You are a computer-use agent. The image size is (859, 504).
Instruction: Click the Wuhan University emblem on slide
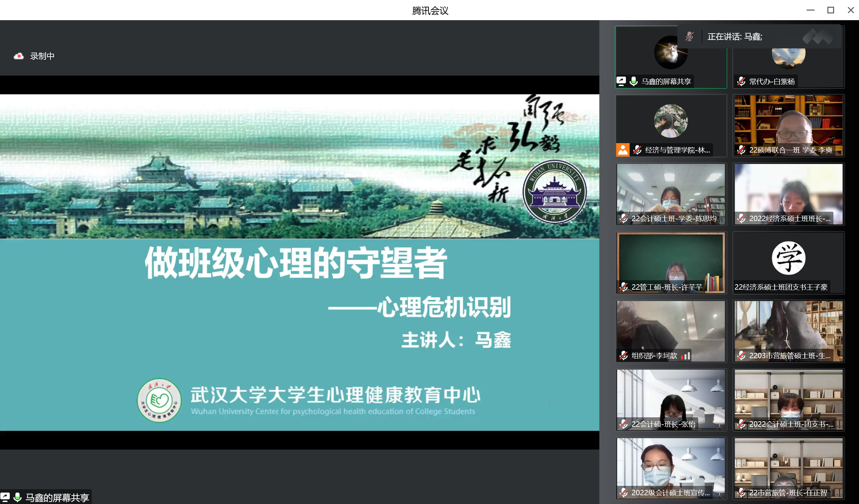[554, 192]
